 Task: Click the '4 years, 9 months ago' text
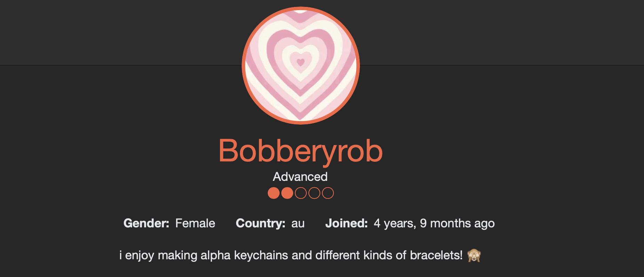point(434,223)
